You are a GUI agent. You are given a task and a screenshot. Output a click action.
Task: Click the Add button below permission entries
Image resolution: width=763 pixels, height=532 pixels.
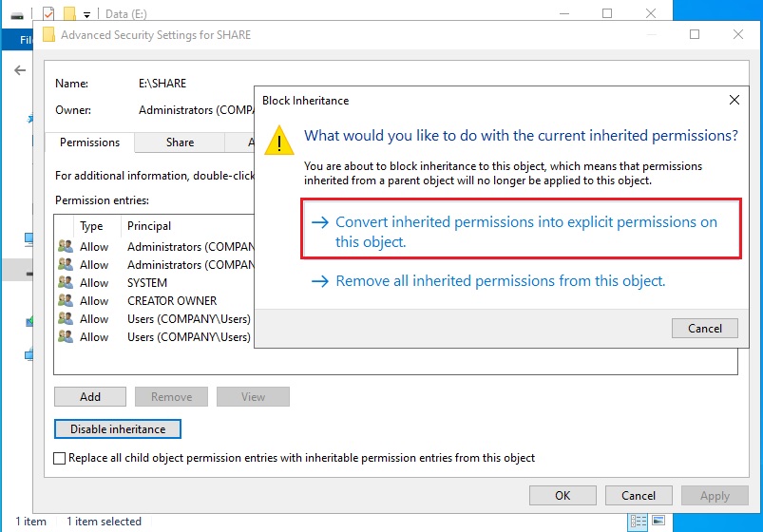90,397
